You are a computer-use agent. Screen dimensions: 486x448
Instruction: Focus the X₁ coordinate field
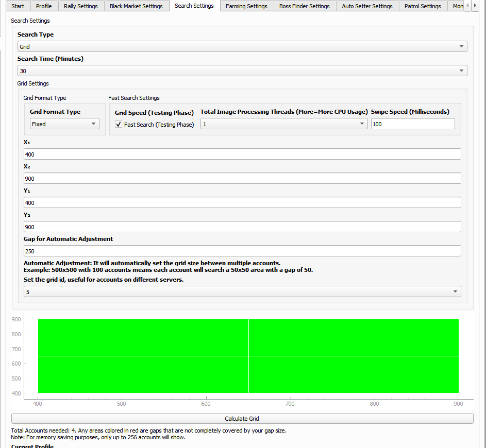[242, 154]
